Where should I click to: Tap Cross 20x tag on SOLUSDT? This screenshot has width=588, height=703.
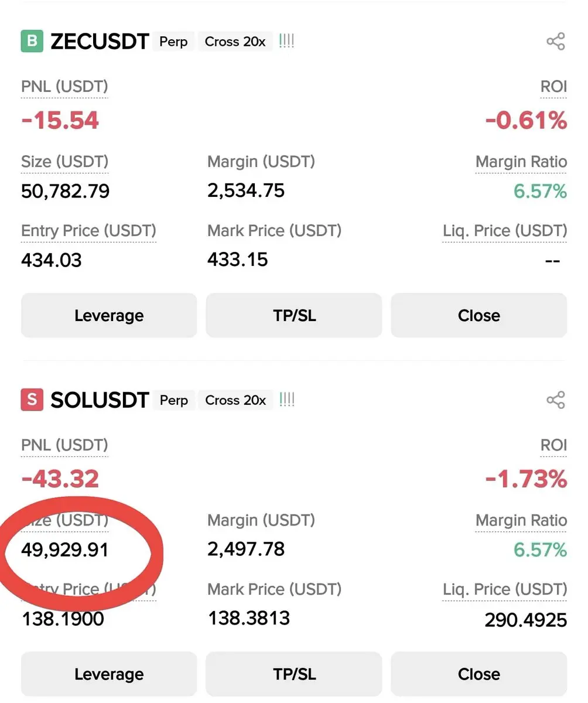(x=235, y=400)
